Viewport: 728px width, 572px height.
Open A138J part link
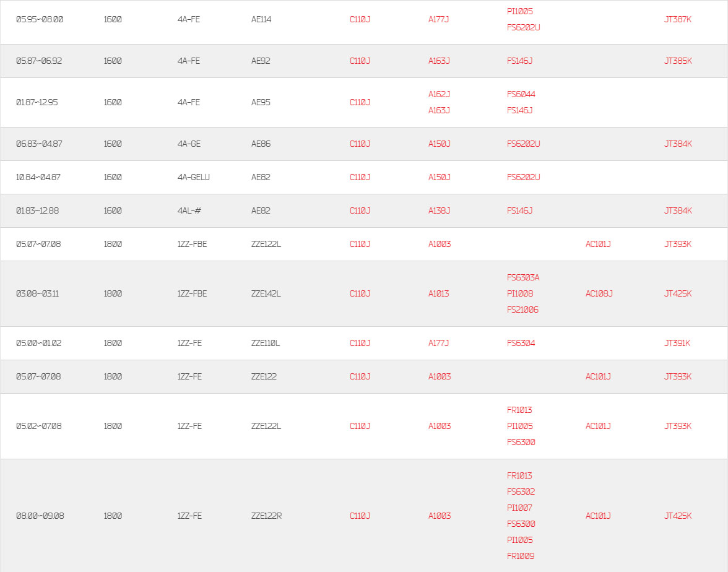[x=439, y=210]
